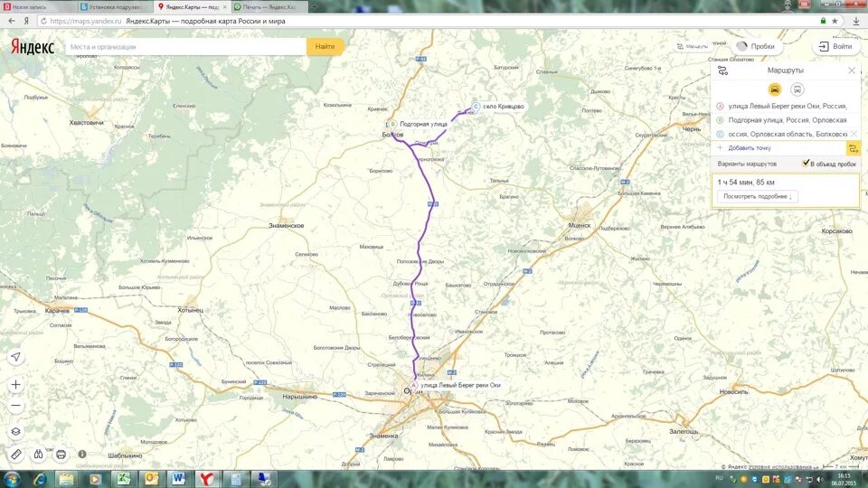The image size is (868, 488).
Task: Click the green security padlock icon
Action: 823,21
